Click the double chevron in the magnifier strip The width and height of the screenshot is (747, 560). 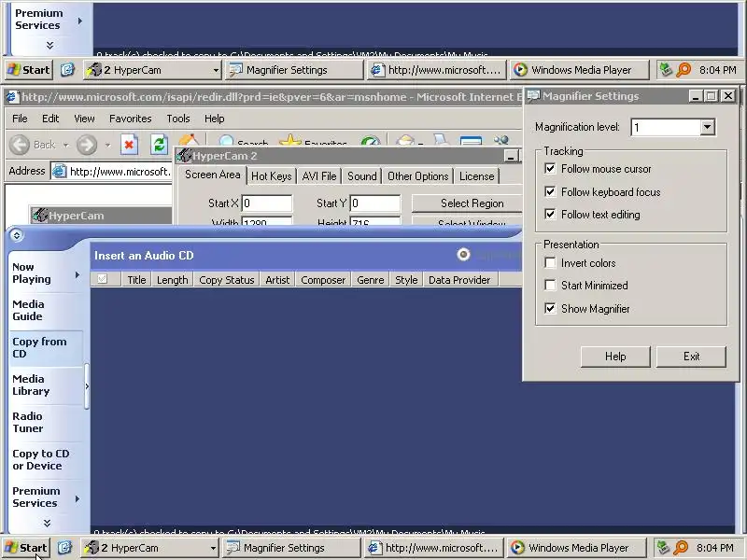click(x=49, y=45)
